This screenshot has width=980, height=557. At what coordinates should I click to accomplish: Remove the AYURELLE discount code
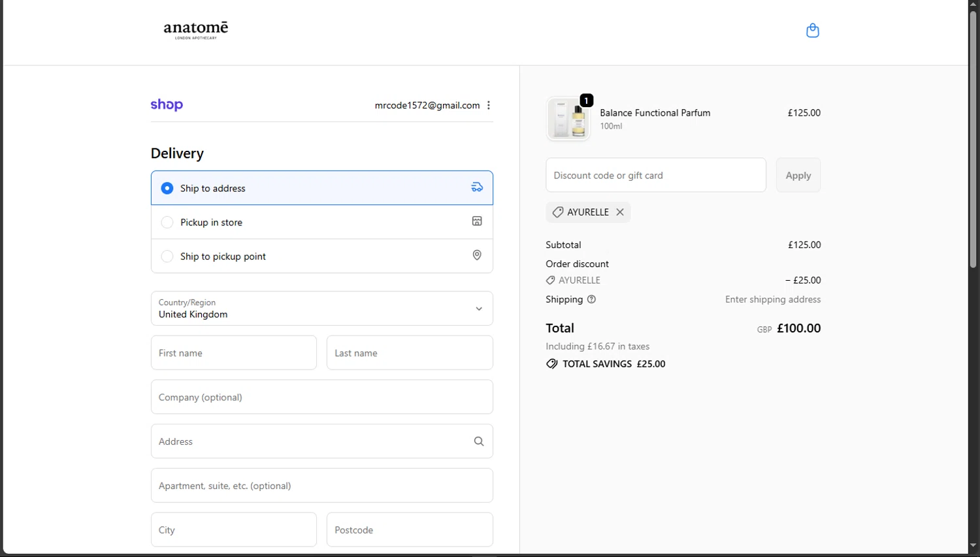tap(620, 212)
